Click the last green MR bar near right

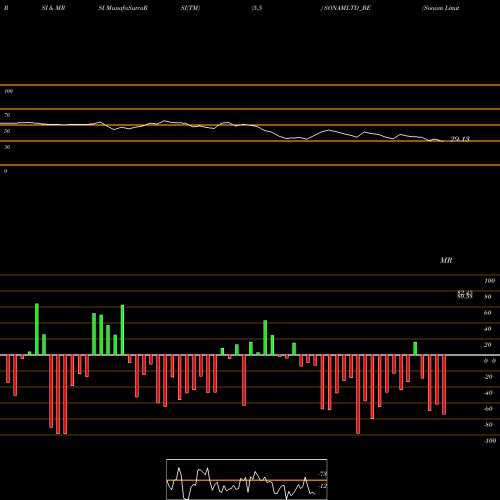click(x=415, y=349)
